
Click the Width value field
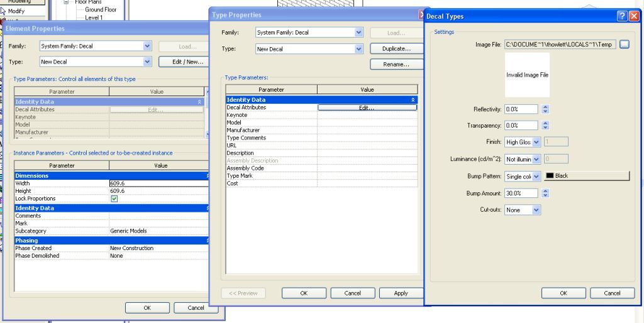157,184
